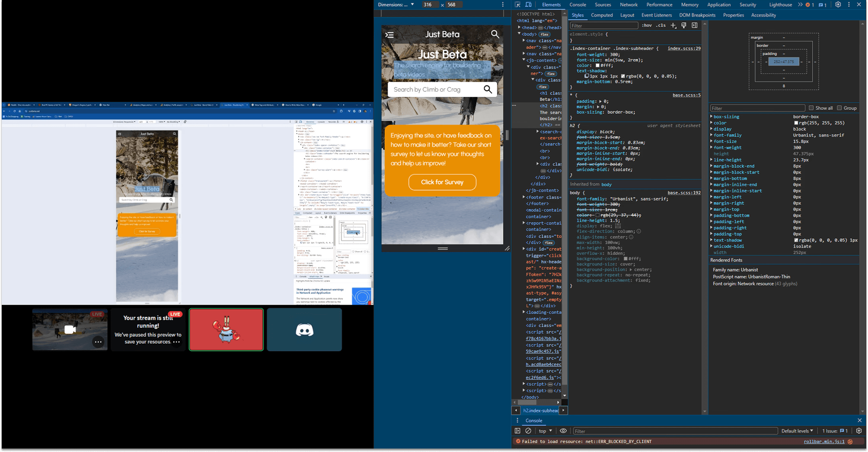The width and height of the screenshot is (868, 452).
Task: Expand the padding shorthand in universal rule
Action: (601, 101)
